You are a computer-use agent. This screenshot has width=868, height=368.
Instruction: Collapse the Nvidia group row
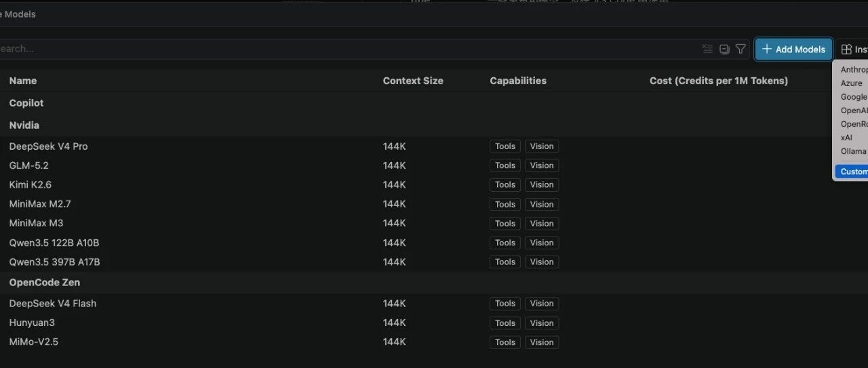click(x=434, y=125)
